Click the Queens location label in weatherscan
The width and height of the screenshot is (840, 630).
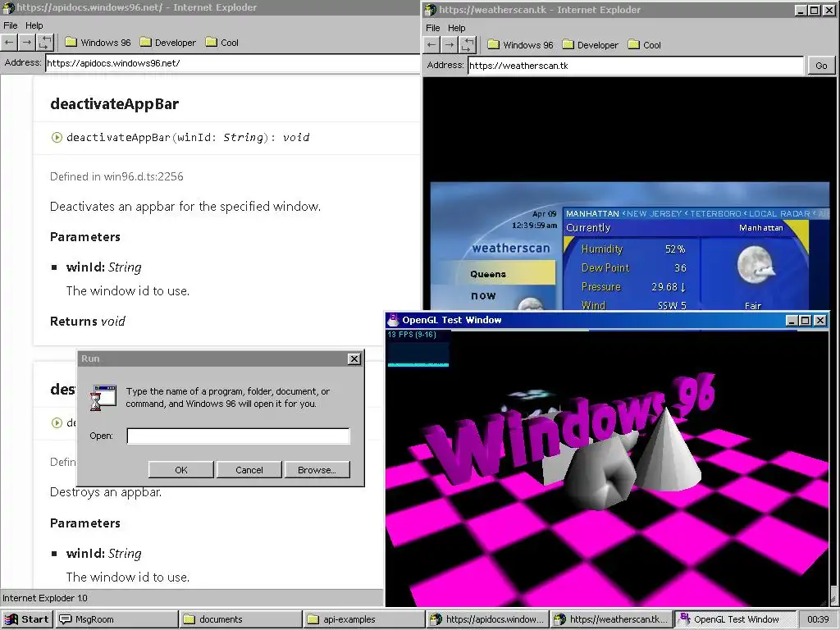pyautogui.click(x=488, y=274)
